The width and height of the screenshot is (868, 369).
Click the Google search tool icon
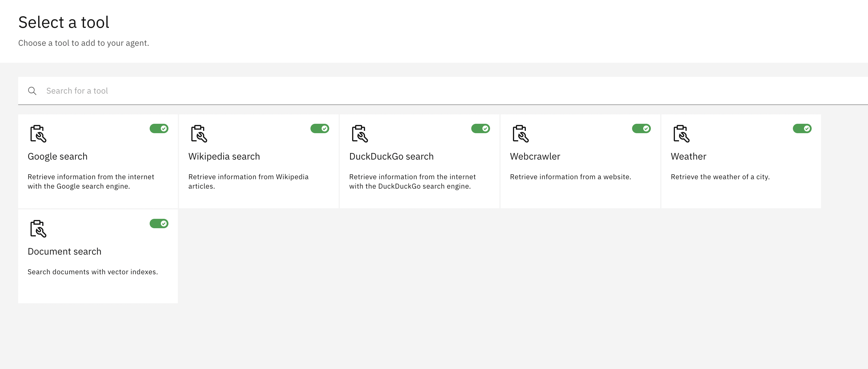tap(38, 134)
